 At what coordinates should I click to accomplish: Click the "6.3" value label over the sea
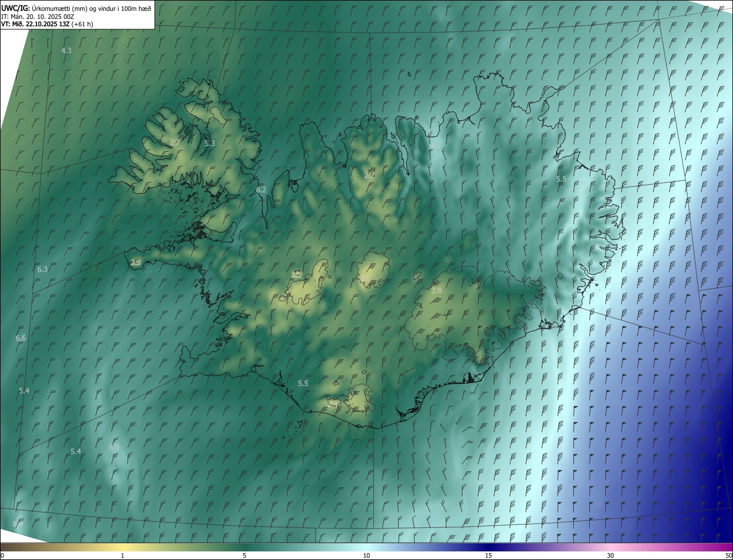point(42,269)
